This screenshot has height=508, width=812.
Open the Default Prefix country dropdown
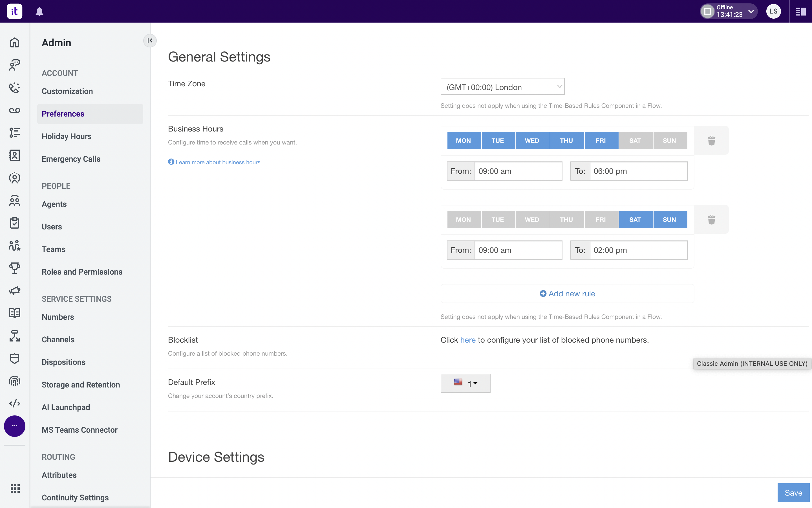point(465,383)
